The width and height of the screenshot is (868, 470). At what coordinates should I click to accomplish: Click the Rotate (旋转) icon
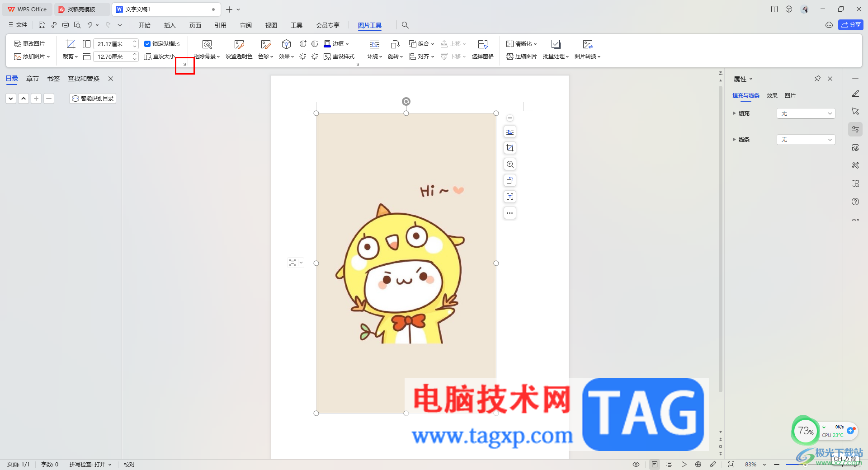(x=395, y=44)
